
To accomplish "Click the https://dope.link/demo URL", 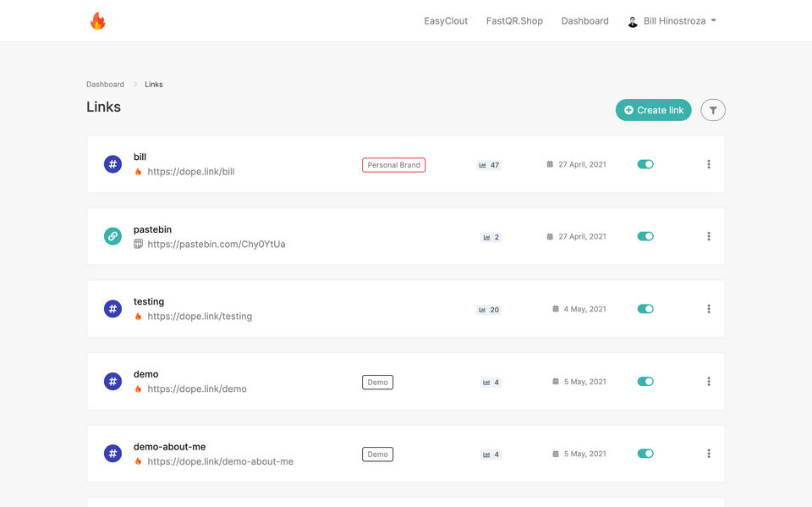I will click(197, 389).
